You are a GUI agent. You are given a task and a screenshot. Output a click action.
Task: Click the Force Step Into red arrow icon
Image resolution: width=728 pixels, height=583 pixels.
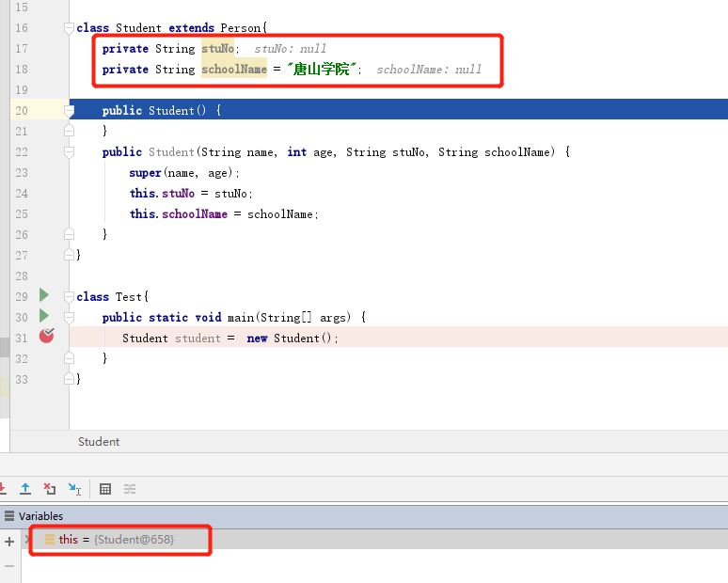[2, 489]
